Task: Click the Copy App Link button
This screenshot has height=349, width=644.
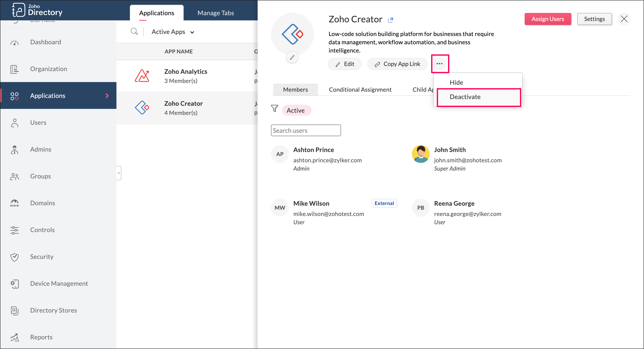Action: coord(397,64)
